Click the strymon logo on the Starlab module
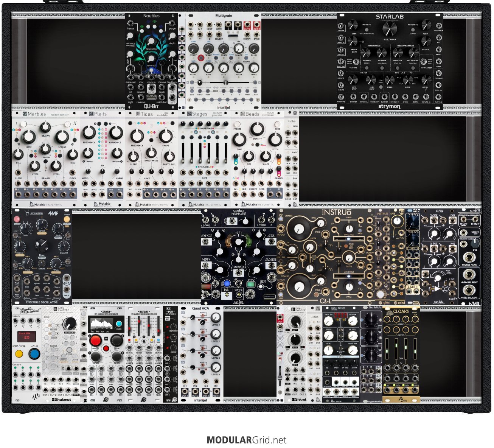The width and height of the screenshot is (494, 448). click(390, 106)
